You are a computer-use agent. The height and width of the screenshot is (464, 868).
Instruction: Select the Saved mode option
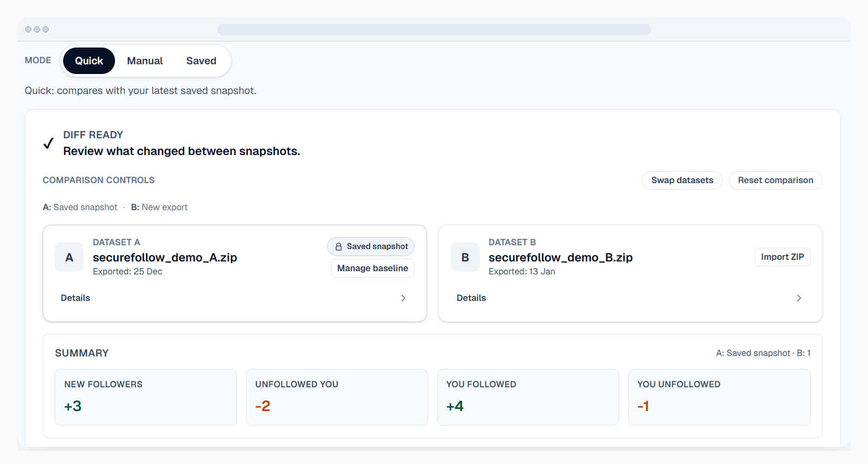201,61
